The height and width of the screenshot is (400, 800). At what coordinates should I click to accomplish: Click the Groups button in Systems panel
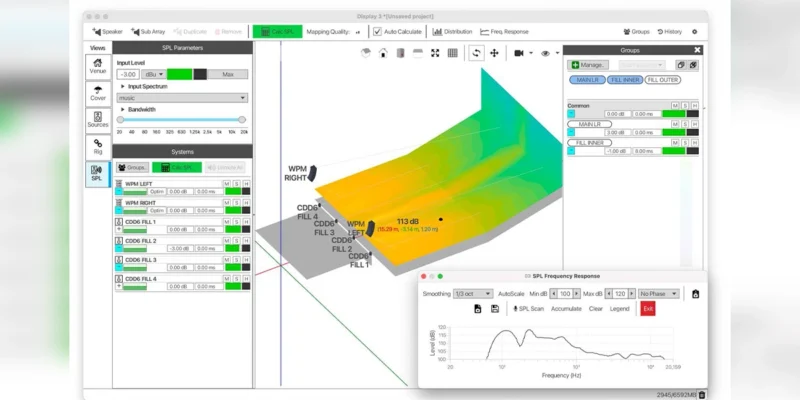coord(133,167)
